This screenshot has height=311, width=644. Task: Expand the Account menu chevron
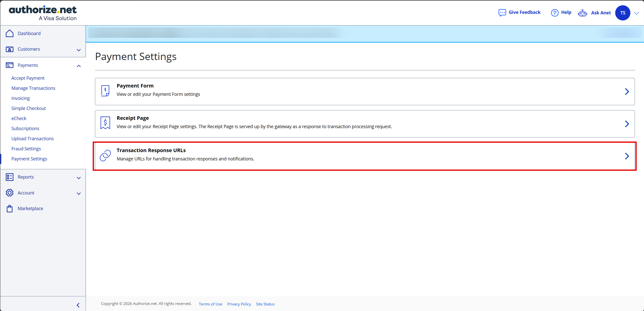tap(79, 194)
